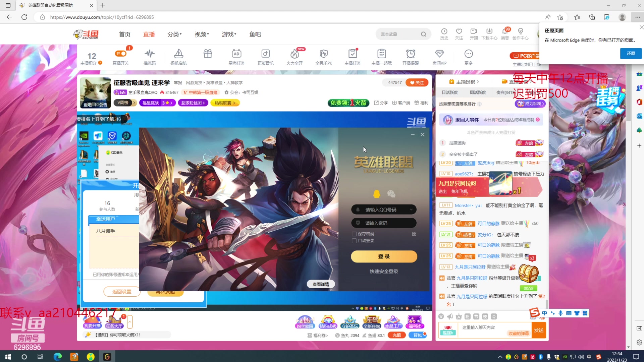This screenshot has width=644, height=362.
Task: Open Microsoft Edge on taskbar
Action: click(x=58, y=357)
